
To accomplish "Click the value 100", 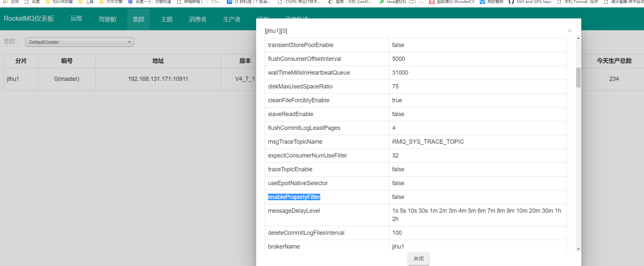I will [397, 233].
